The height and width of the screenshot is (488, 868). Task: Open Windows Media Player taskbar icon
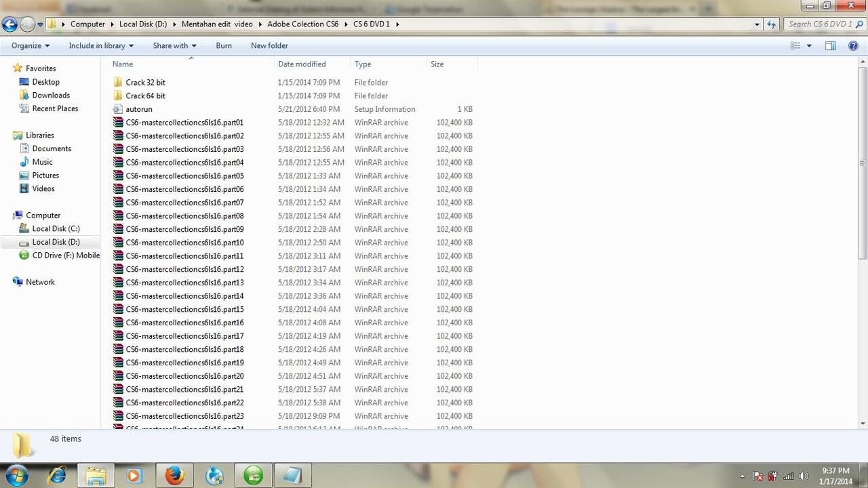tap(135, 475)
